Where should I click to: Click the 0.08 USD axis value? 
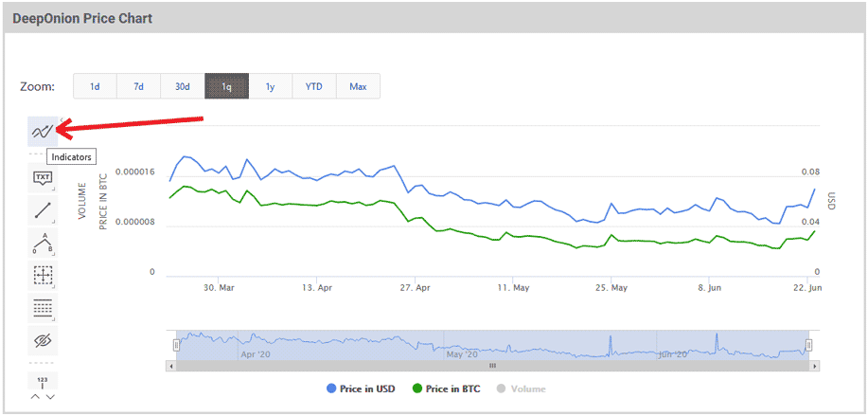[x=810, y=172]
